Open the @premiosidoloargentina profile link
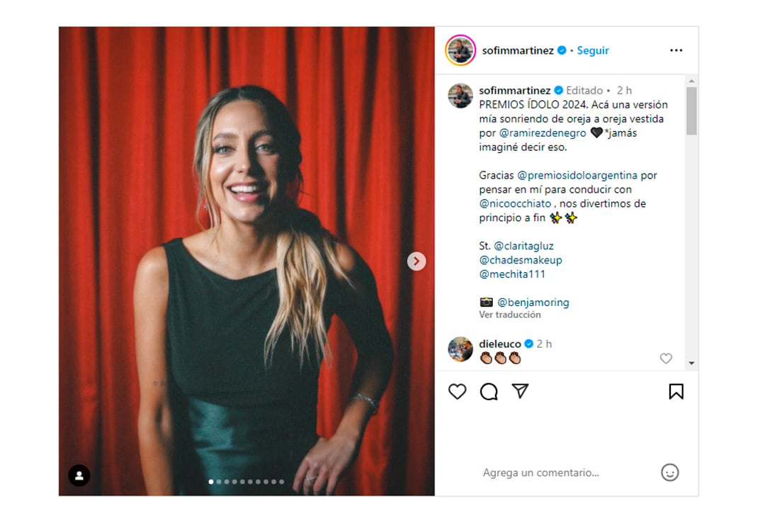The width and height of the screenshot is (765, 532). [x=577, y=175]
